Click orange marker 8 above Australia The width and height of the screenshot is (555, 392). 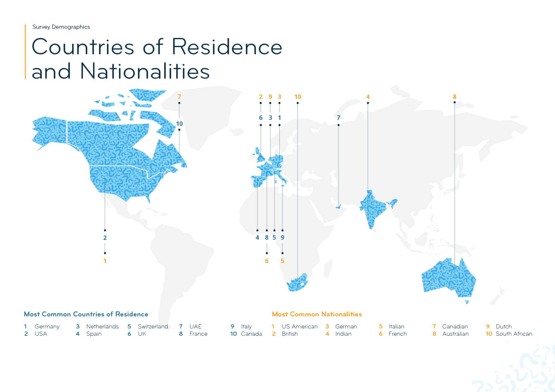454,97
